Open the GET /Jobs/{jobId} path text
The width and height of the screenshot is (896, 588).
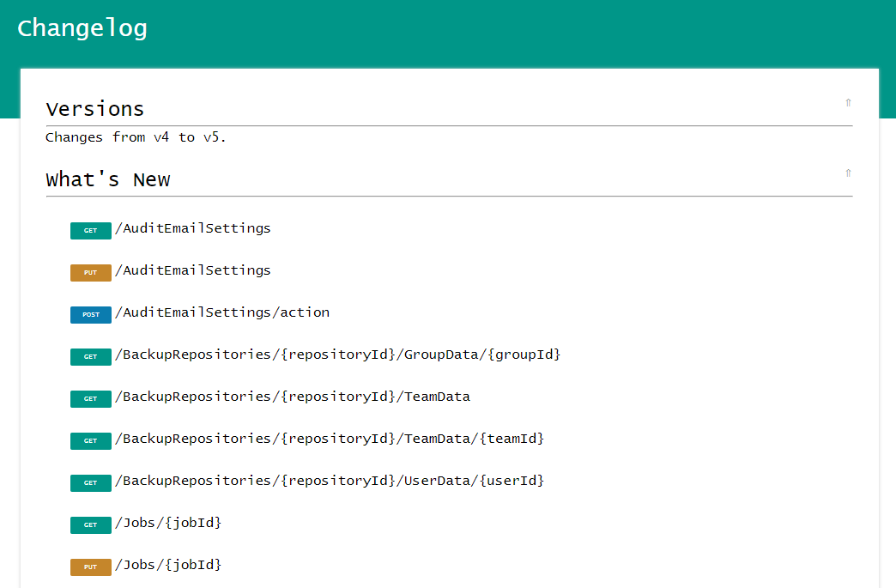[x=168, y=523]
